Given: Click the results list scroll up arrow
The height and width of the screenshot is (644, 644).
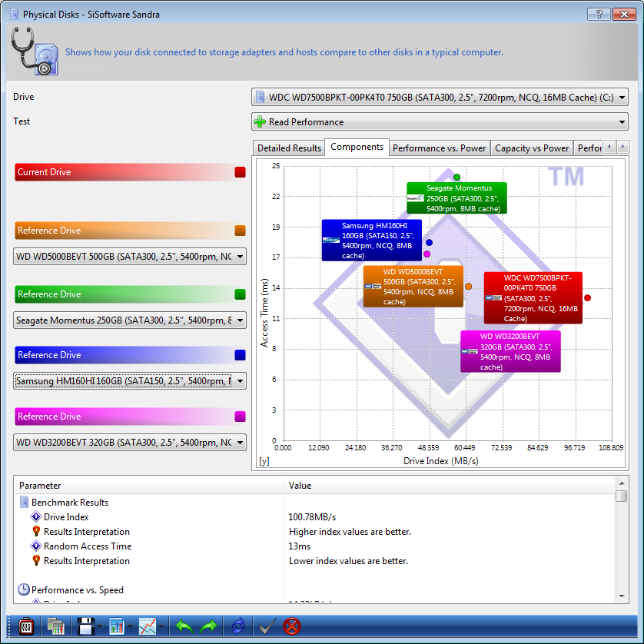Looking at the screenshot, I should (x=622, y=483).
